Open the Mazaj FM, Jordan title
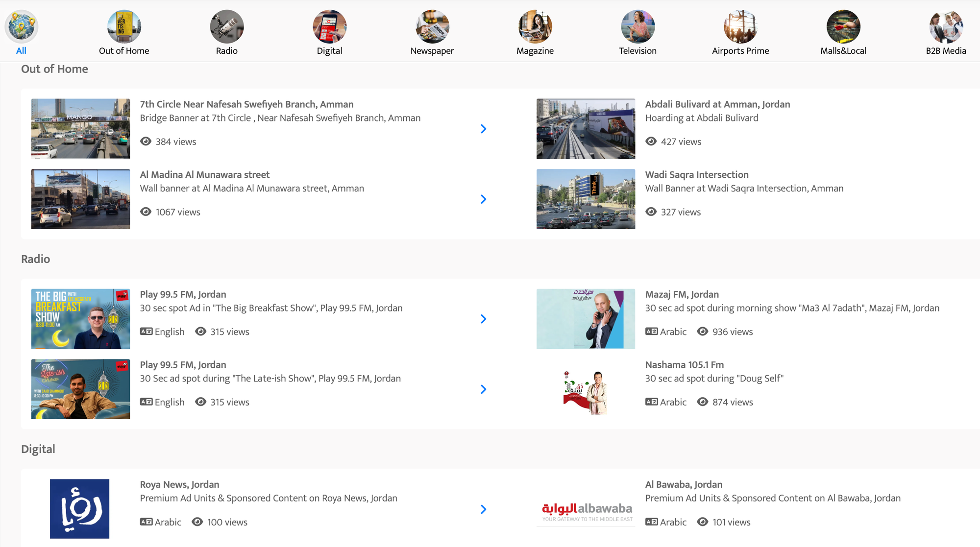980x547 pixels. 682,294
